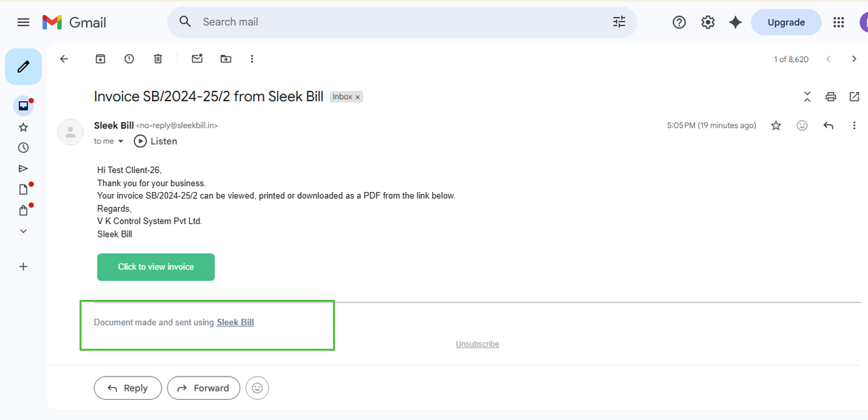Open Snoozed mail in sidebar

pos(23,147)
